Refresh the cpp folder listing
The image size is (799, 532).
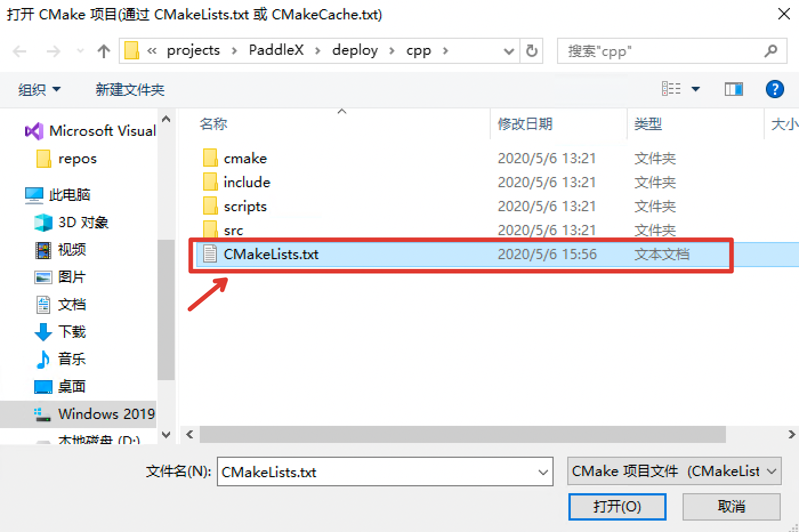click(x=532, y=51)
